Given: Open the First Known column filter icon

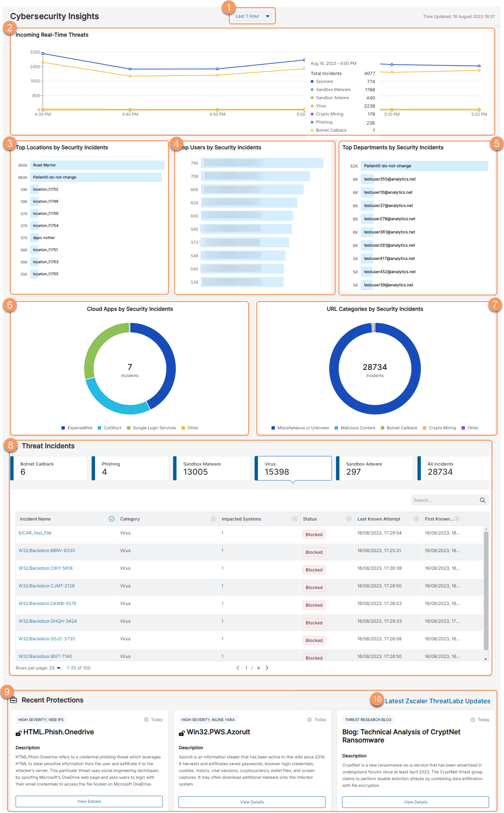Looking at the screenshot, I should coord(457,519).
